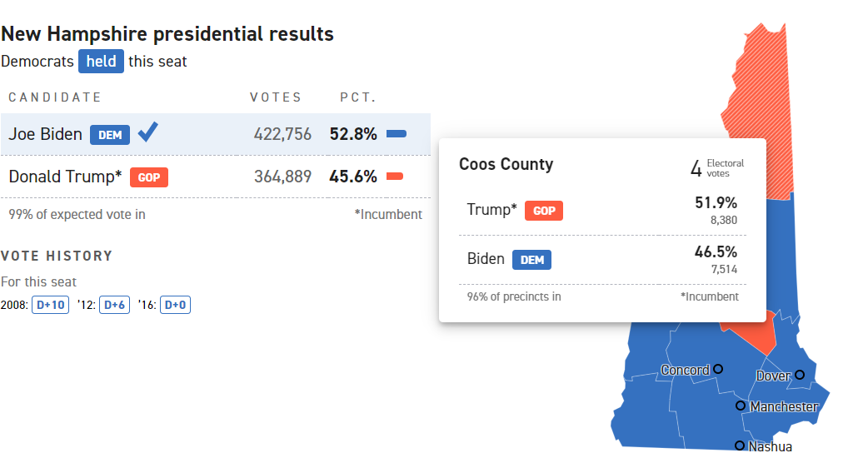
Task: Click the DEM badge next to Joe Biden
Action: (110, 135)
